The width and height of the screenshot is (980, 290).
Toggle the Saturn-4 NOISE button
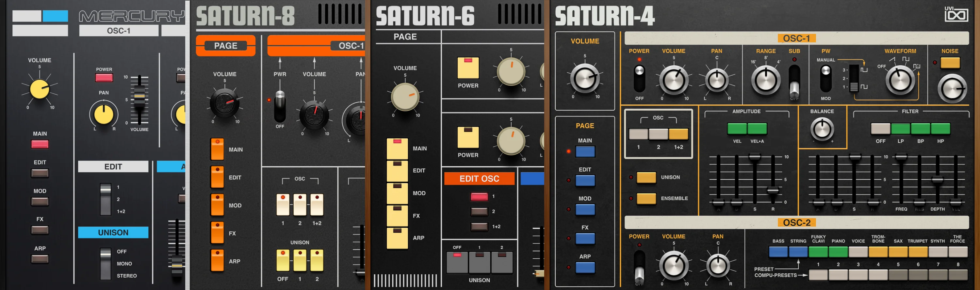(950, 62)
